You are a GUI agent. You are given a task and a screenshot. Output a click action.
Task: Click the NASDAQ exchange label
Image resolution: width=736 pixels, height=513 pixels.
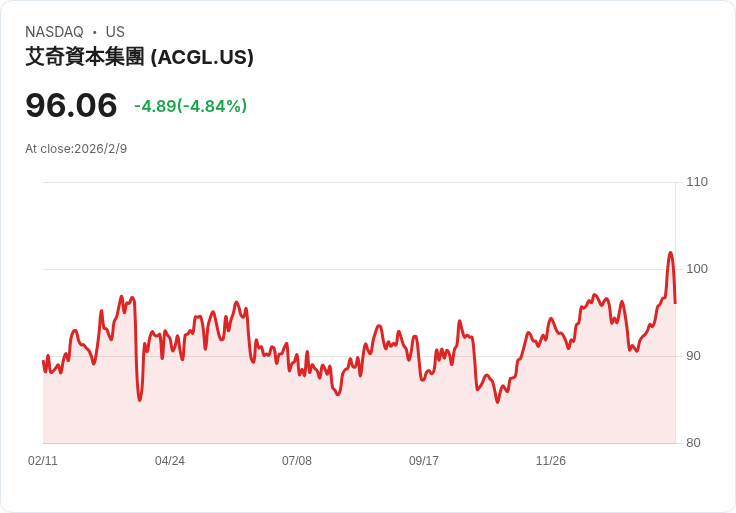coord(54,32)
